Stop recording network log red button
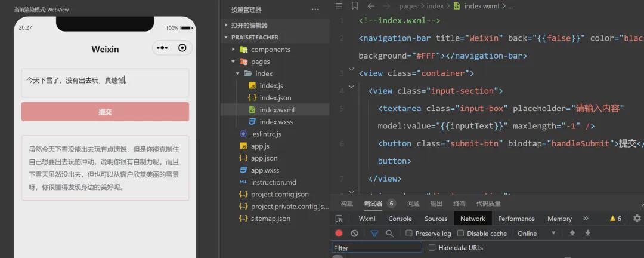 (339, 234)
